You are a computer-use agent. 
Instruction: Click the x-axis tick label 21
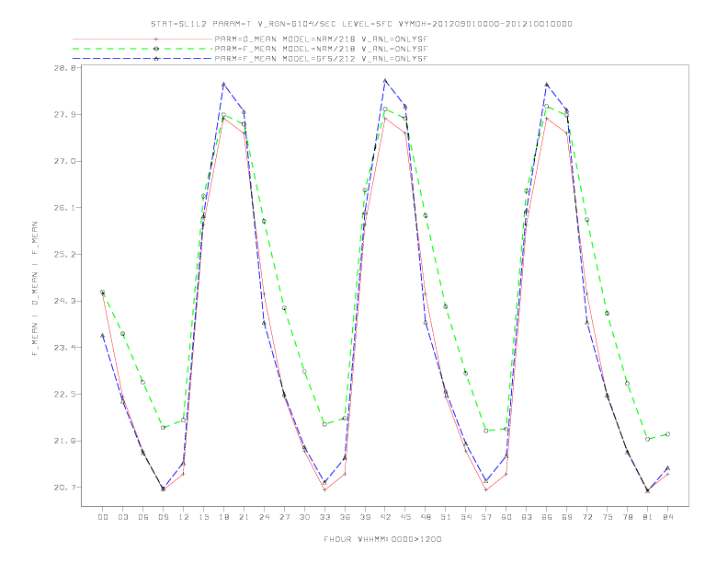coord(244,517)
